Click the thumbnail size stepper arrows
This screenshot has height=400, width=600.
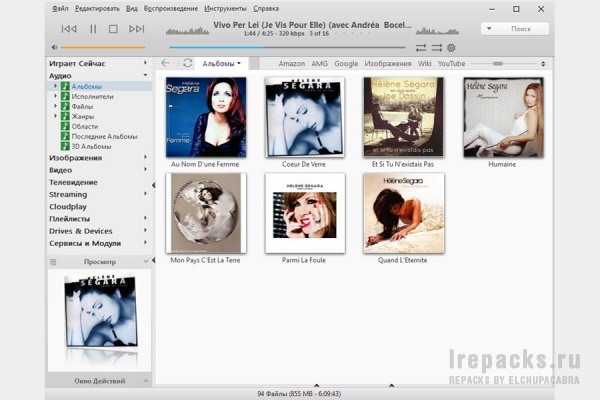(543, 64)
